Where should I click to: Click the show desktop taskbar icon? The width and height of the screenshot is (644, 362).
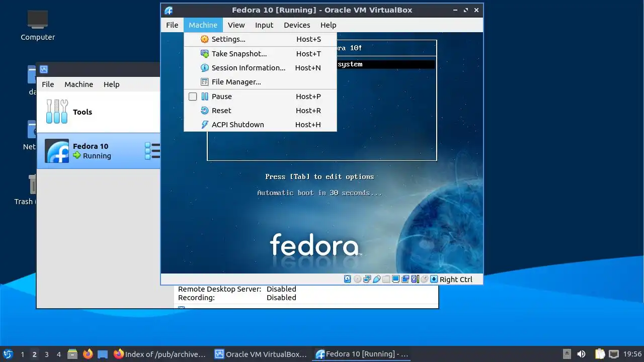click(103, 354)
